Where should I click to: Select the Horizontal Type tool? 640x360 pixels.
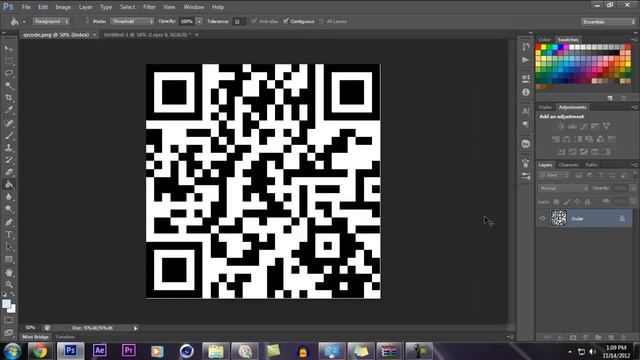9,235
